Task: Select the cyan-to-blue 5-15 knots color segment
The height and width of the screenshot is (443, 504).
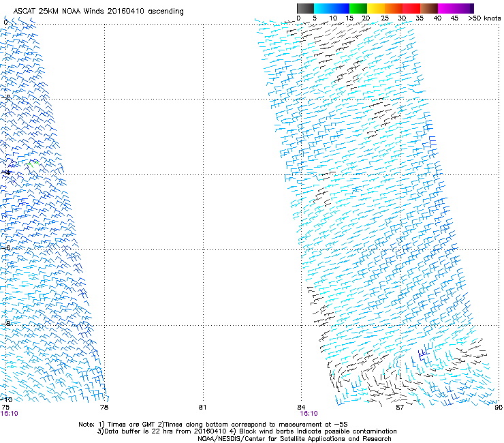Action: tap(332, 8)
